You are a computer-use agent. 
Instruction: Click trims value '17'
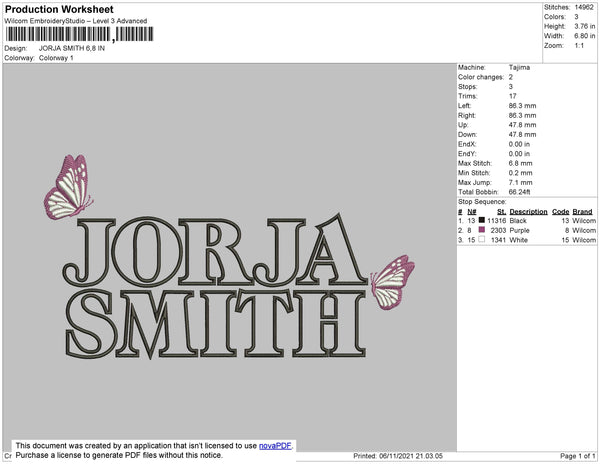[512, 96]
